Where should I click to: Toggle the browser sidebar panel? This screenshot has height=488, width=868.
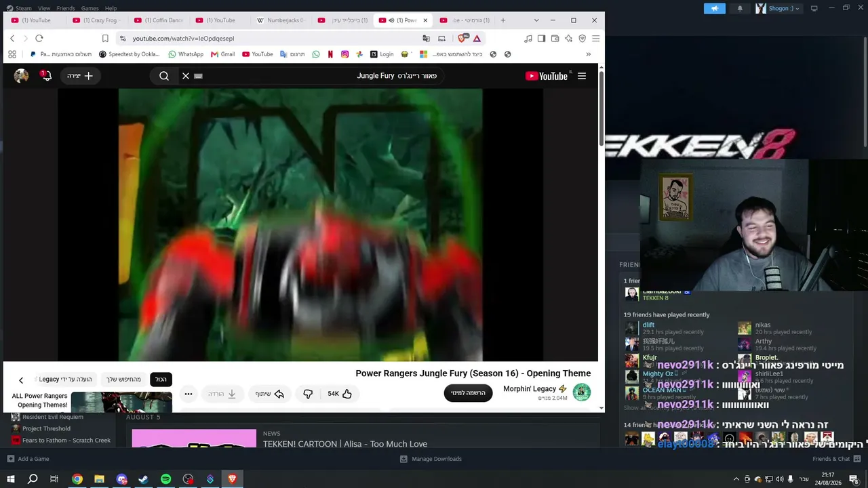[541, 39]
